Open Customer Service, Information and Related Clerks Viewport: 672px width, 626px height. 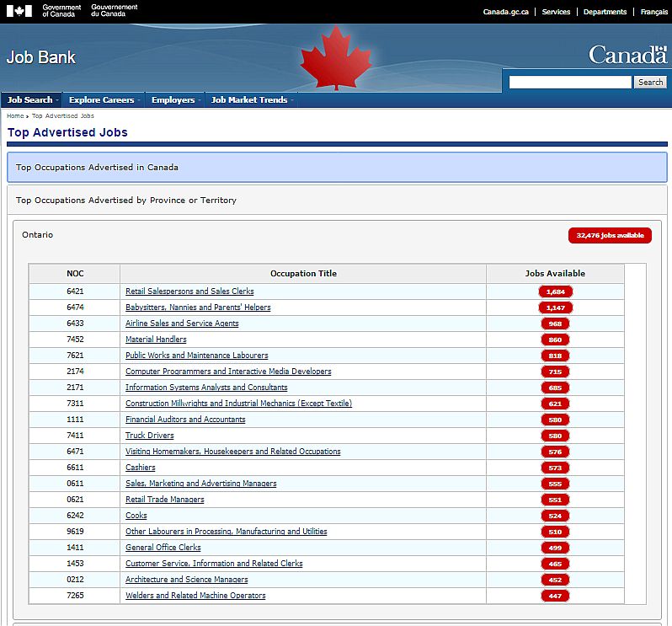pyautogui.click(x=214, y=564)
